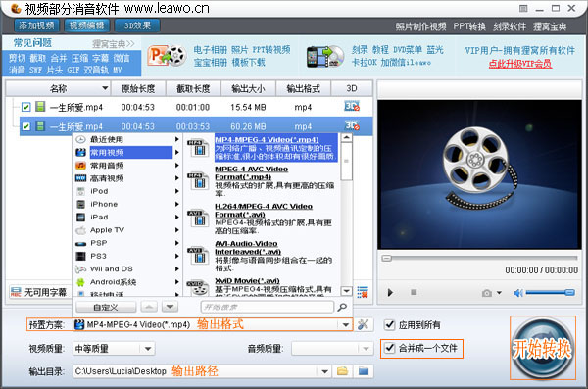
Task: Open 输出目录 path dropdown
Action: (324, 371)
